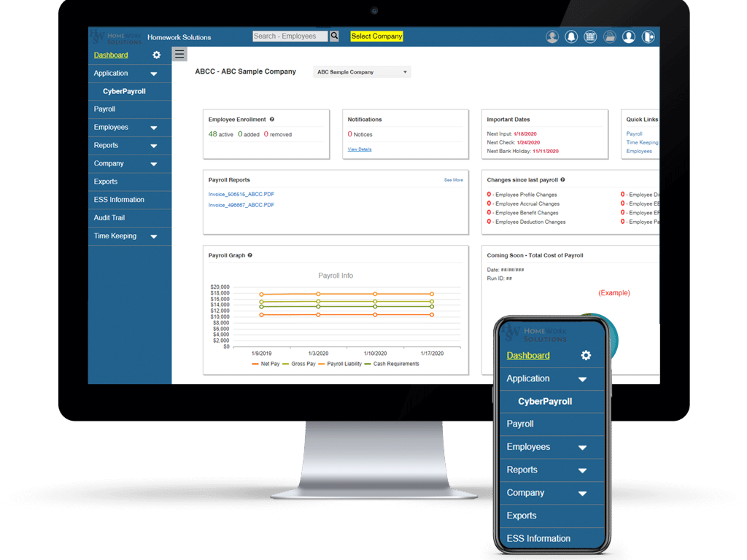Click the Payroll Liability legend entry
The height and width of the screenshot is (560, 747).
click(x=340, y=364)
